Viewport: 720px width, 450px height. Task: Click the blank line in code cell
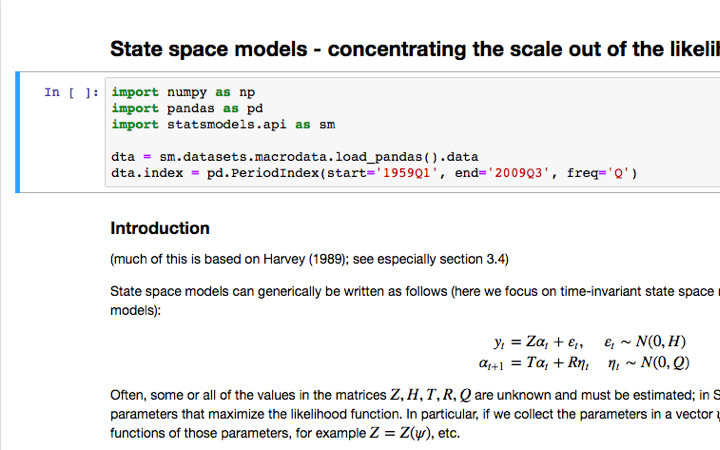[300, 141]
